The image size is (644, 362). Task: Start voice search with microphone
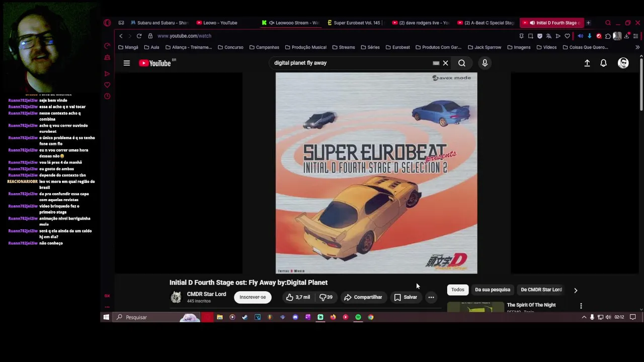coord(485,63)
